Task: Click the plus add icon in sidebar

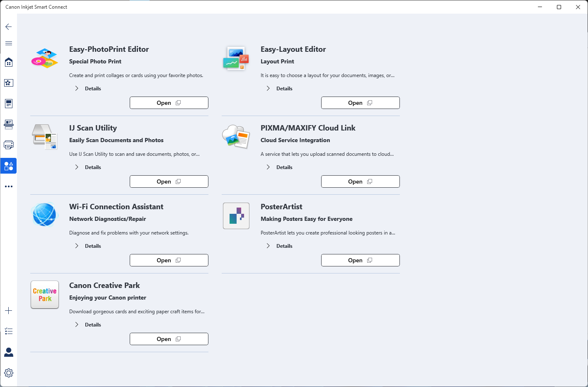Action: point(8,310)
